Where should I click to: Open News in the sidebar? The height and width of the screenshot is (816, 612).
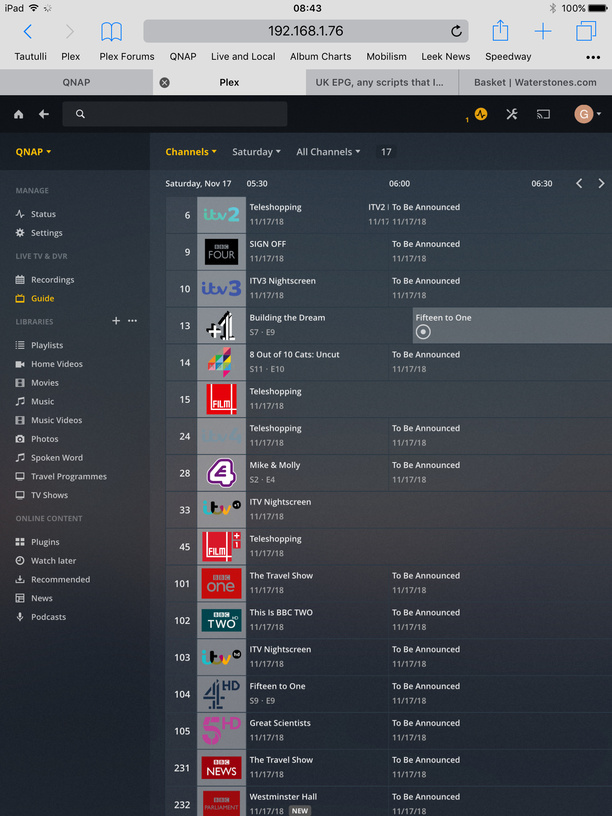pos(34,598)
